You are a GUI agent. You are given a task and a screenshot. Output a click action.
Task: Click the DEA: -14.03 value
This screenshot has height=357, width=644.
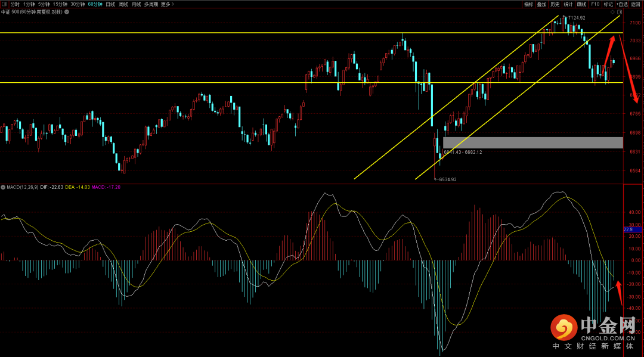tap(77, 187)
